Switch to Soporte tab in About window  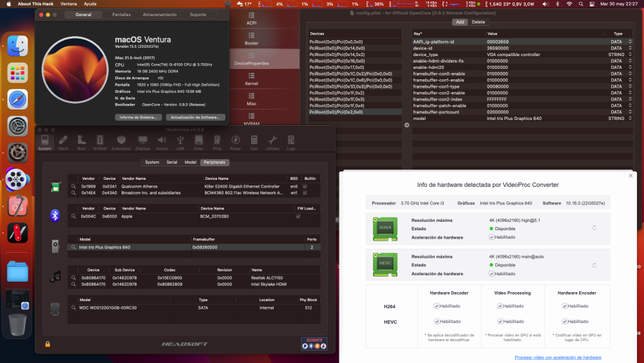[198, 14]
